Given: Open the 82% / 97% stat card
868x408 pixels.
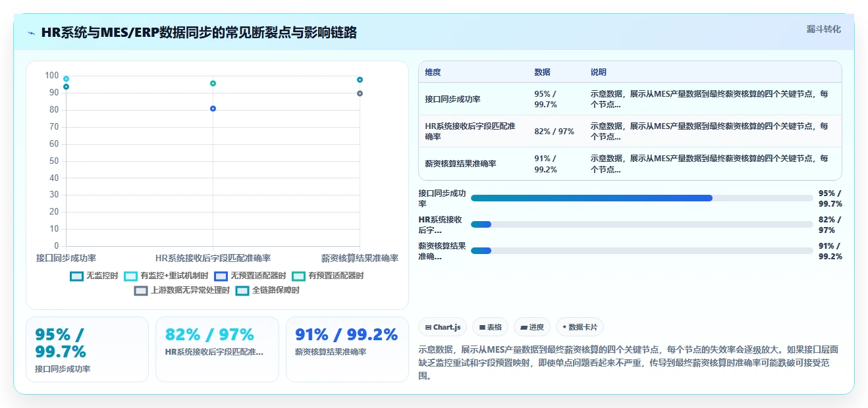Looking at the screenshot, I should 217,349.
